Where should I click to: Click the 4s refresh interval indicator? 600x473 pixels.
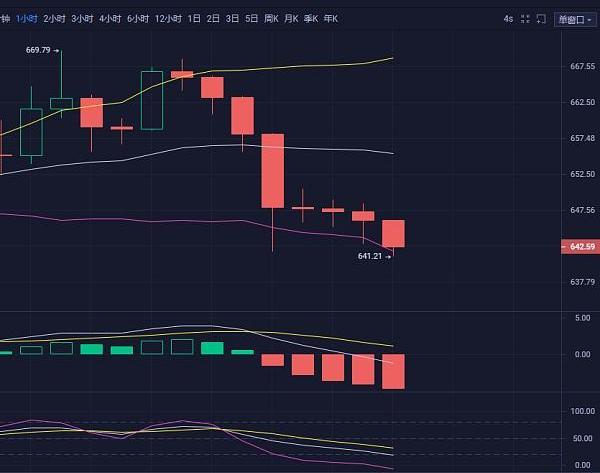click(x=508, y=19)
